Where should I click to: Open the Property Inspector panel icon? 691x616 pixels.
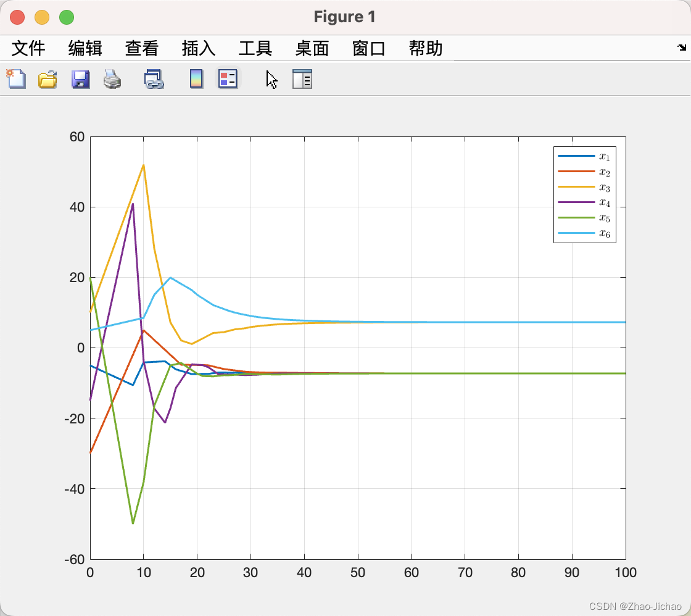coord(302,80)
